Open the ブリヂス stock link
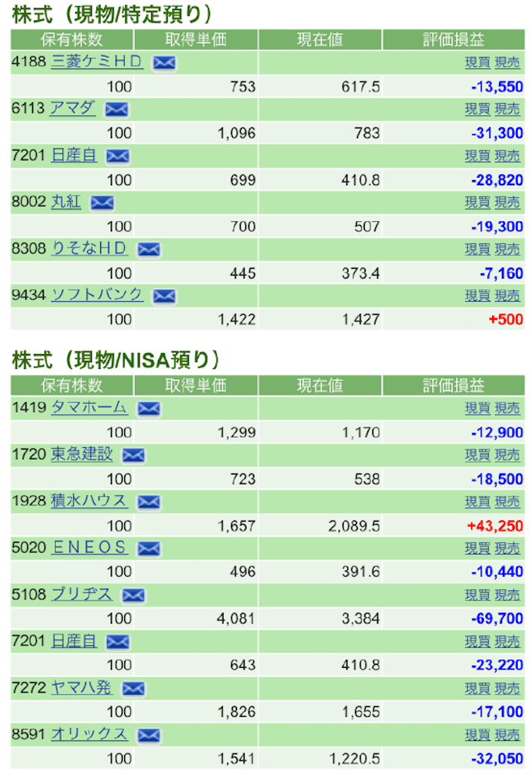Image resolution: width=532 pixels, height=771 pixels. click(x=82, y=594)
